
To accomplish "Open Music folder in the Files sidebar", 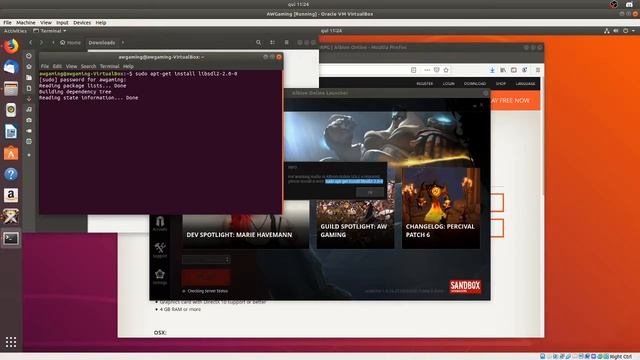I will point(29,109).
